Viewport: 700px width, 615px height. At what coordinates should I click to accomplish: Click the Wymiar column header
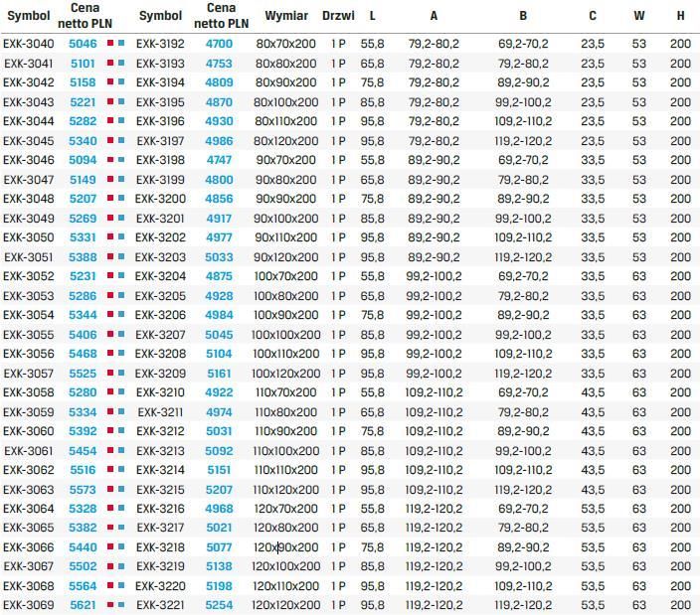(286, 17)
